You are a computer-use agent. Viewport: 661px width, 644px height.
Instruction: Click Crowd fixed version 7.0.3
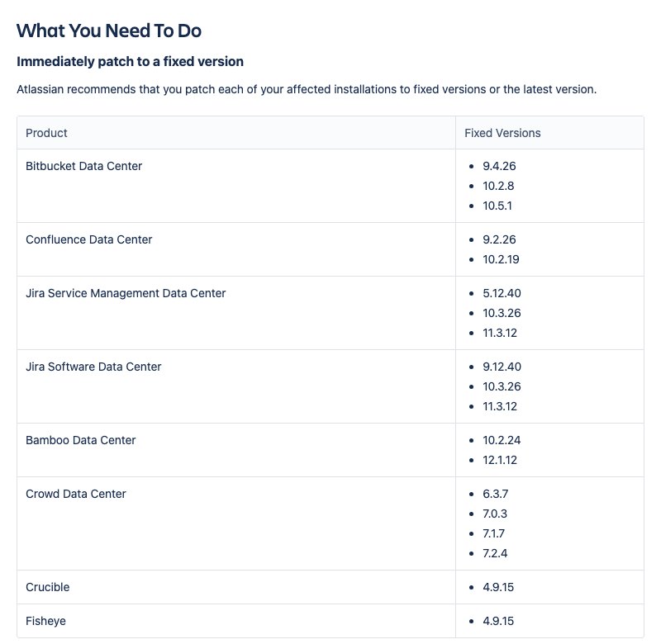point(495,514)
